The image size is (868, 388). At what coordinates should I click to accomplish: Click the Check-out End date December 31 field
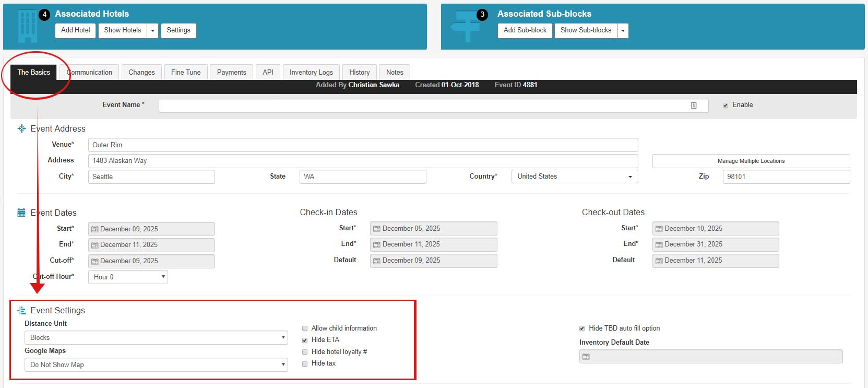(716, 244)
